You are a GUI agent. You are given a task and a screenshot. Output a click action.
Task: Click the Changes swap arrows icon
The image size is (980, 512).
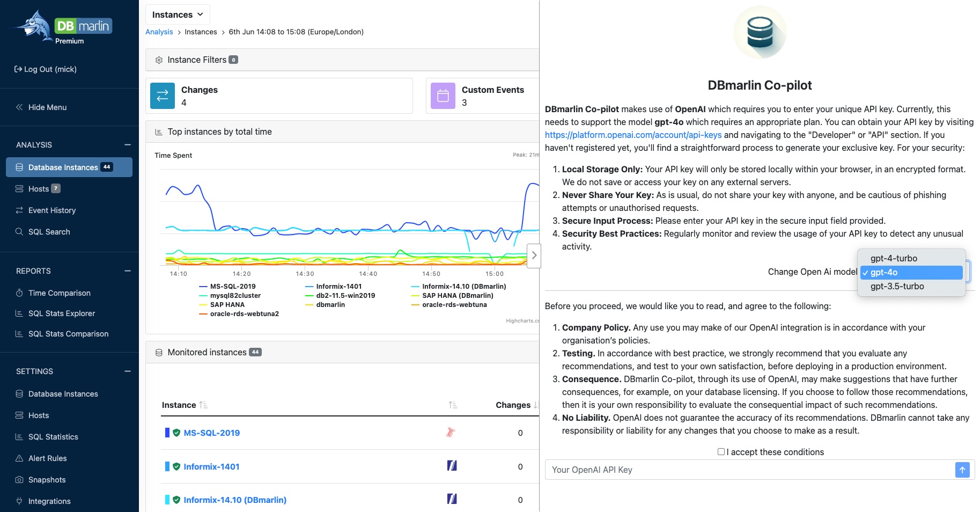click(163, 96)
